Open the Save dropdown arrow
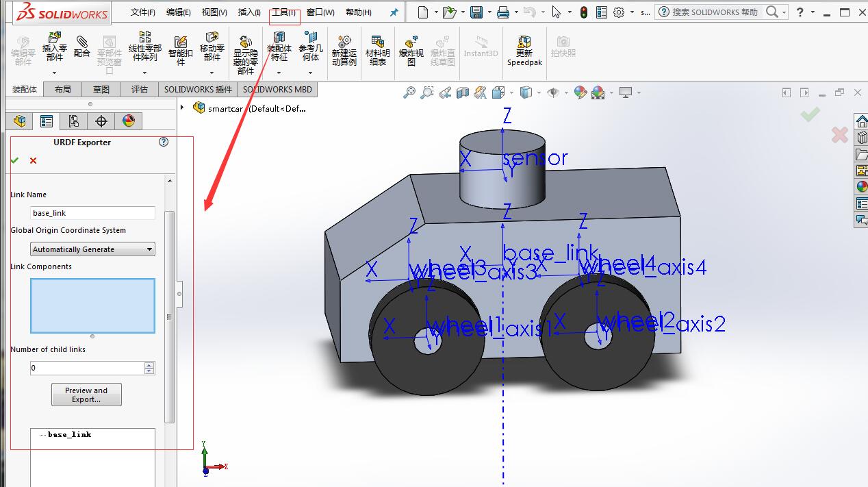 click(x=488, y=13)
